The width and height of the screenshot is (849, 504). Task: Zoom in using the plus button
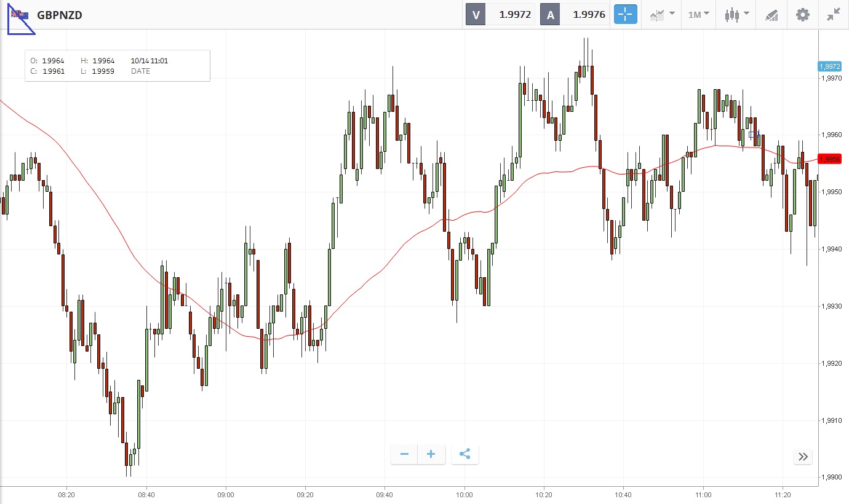pos(431,455)
